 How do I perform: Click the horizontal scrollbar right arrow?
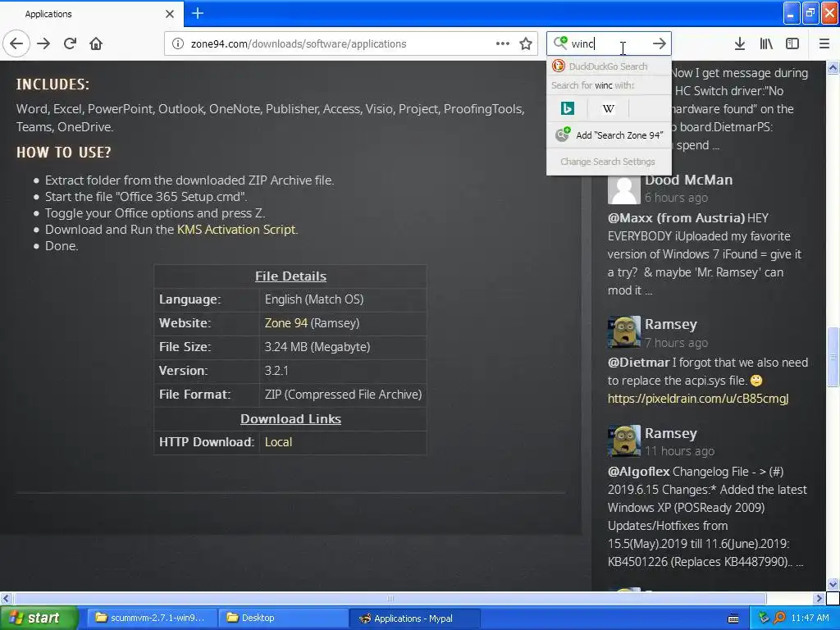819,598
